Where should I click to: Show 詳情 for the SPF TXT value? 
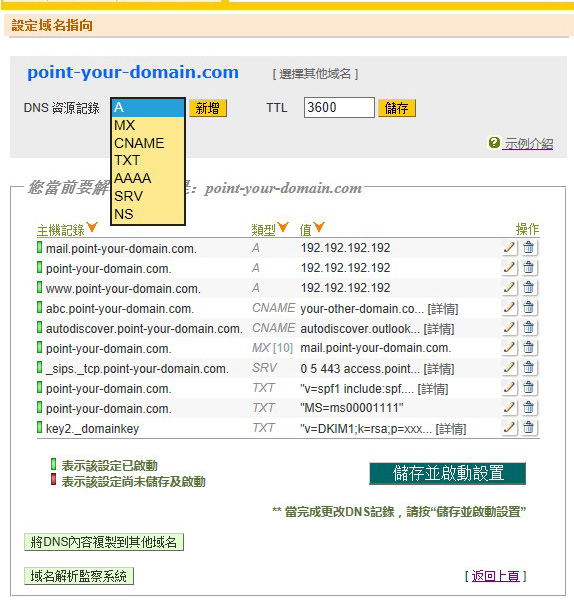coord(433,389)
